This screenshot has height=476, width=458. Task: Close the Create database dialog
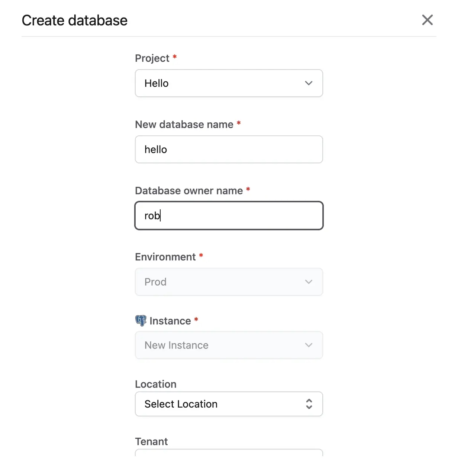pos(428,20)
